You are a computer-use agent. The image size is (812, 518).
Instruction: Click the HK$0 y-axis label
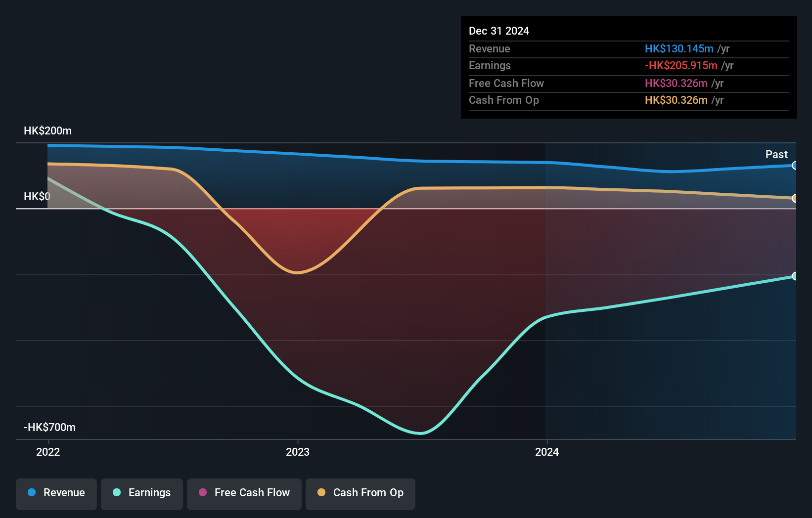pyautogui.click(x=37, y=197)
